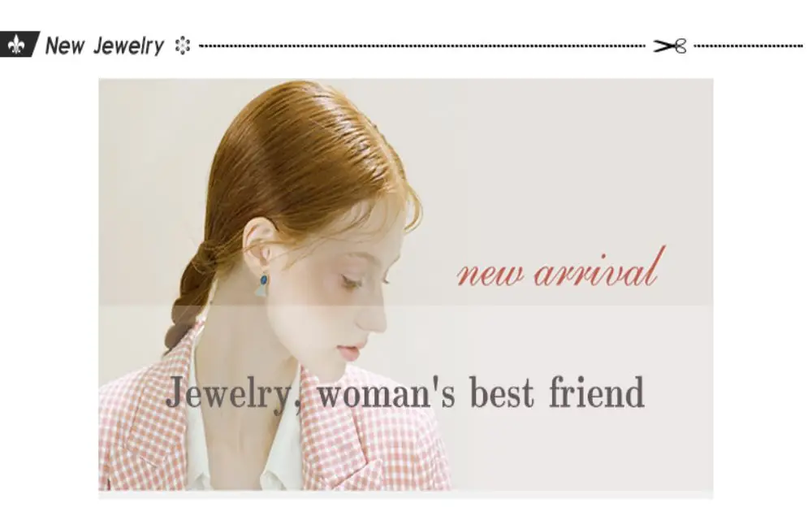Click dotted line right of scissors
The width and height of the screenshot is (812, 529).
[749, 46]
